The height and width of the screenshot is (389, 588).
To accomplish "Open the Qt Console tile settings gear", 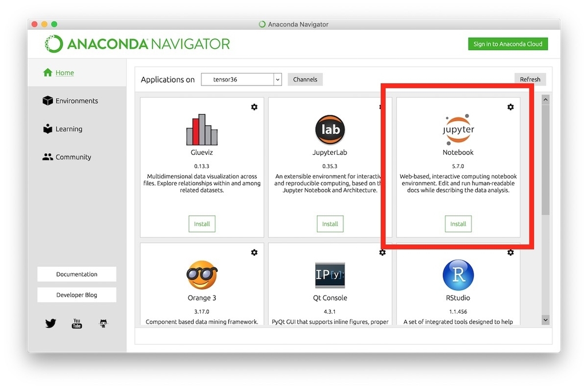I will 382,252.
